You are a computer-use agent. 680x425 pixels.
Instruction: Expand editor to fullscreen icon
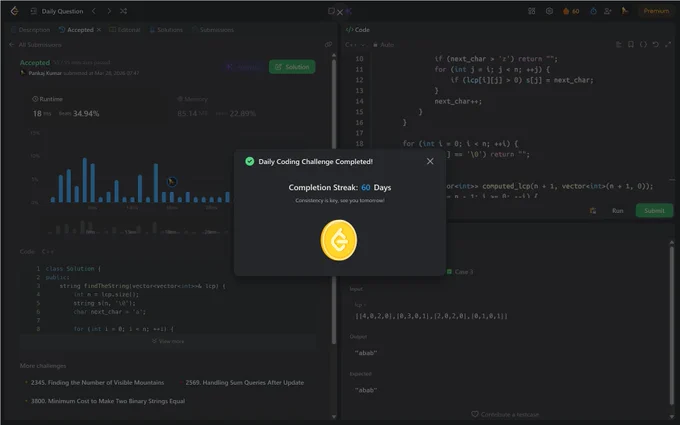tap(668, 45)
